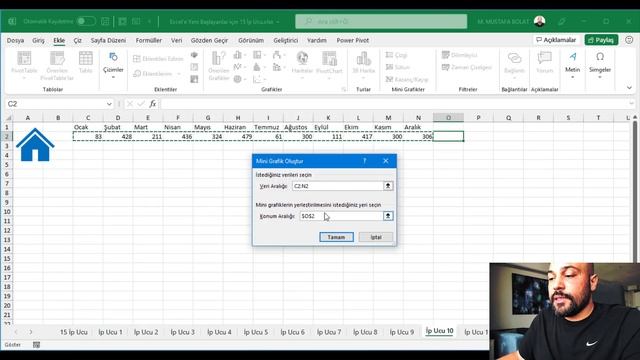
Task: Click the feedback smiley icon
Action: (629, 40)
